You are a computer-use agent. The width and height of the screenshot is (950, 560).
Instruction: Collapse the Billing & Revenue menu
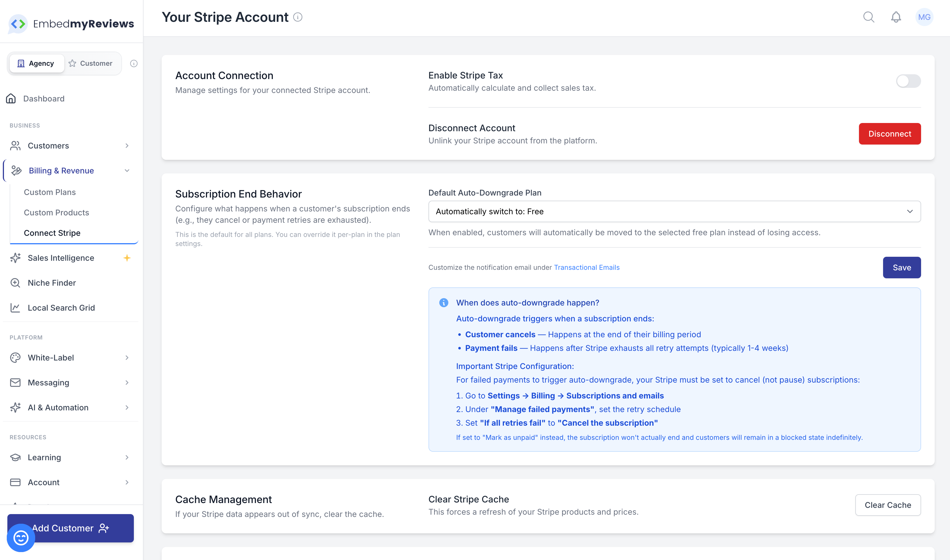(127, 171)
